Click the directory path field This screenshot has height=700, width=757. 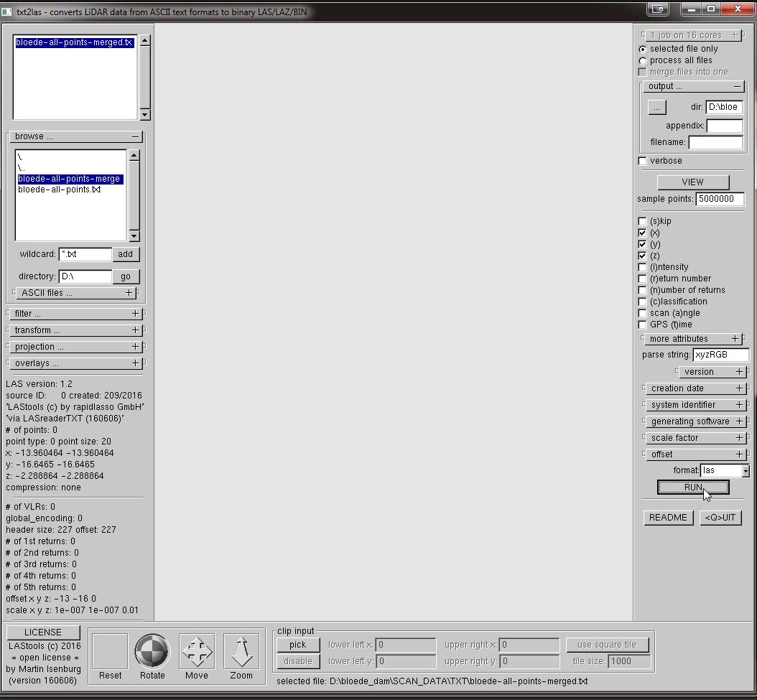tap(85, 276)
